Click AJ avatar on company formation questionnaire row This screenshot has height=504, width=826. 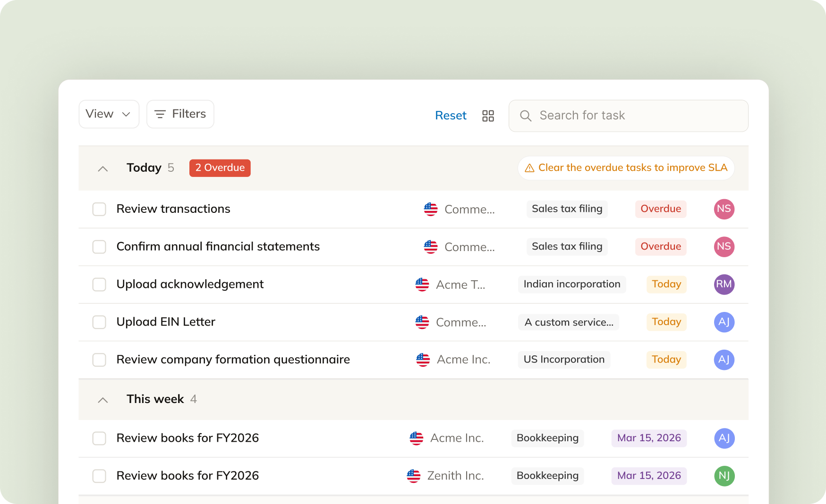[x=724, y=360]
